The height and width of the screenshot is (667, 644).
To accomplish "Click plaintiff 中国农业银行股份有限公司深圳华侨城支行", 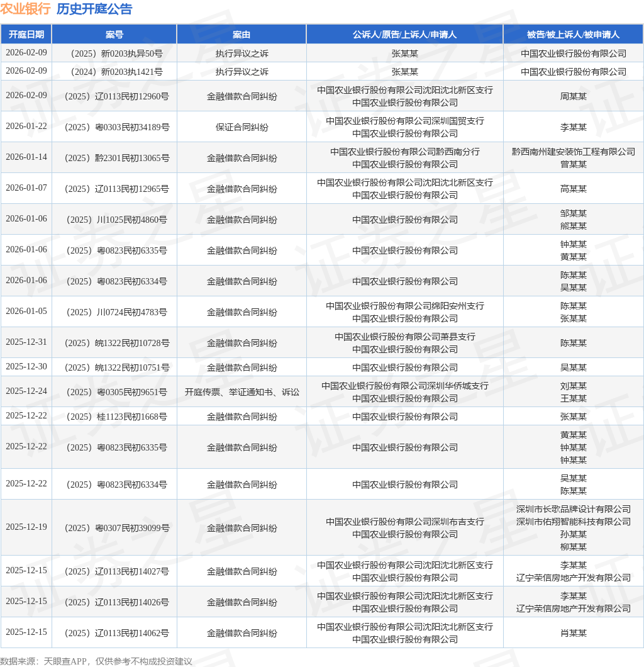I will pyautogui.click(x=404, y=386).
